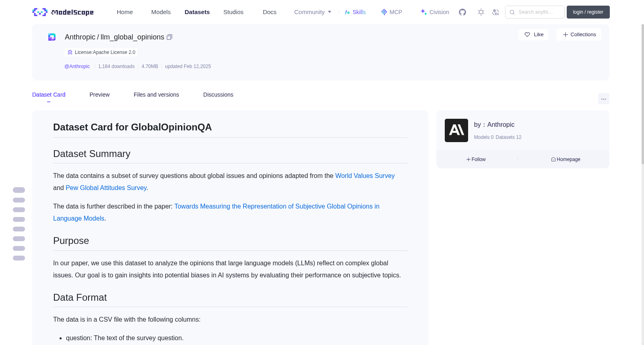Viewport: 644px width, 345px height.
Task: Switch to the Preview tab
Action: 99,95
